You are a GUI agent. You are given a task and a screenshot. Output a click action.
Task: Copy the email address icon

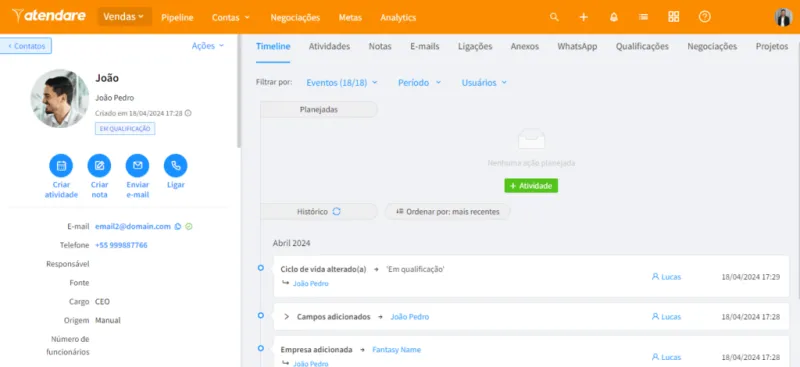pos(178,227)
